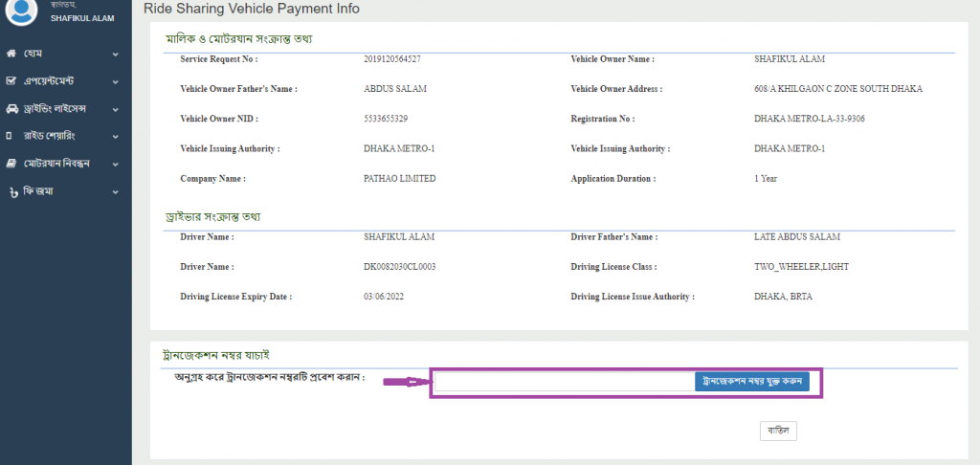Expand the মোটরযান নিবন্ধন menu chevron
The height and width of the screenshot is (465, 980).
115,165
